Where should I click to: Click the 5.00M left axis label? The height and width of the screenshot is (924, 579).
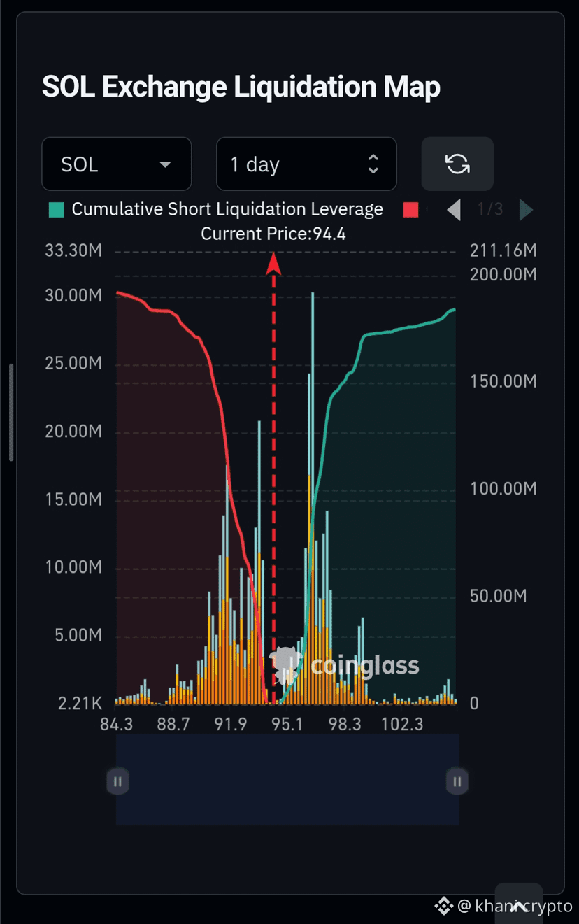click(x=79, y=635)
